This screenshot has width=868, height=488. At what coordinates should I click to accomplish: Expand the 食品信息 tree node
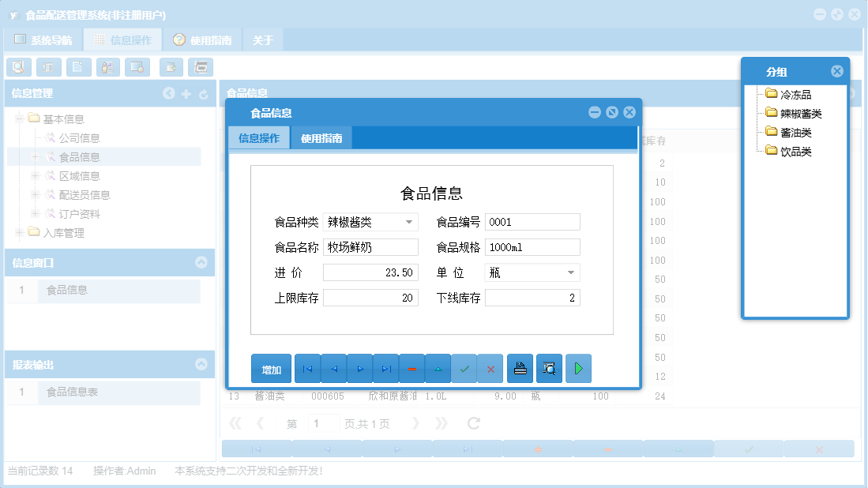click(x=36, y=157)
